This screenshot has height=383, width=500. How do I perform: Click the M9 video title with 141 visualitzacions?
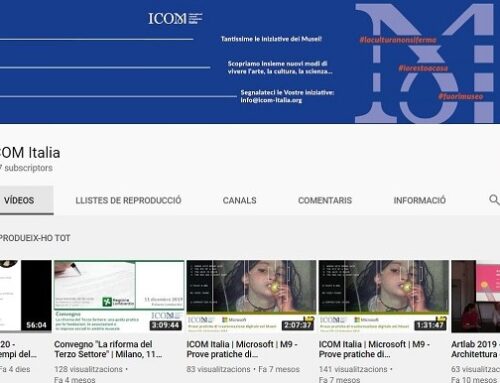[x=374, y=349]
